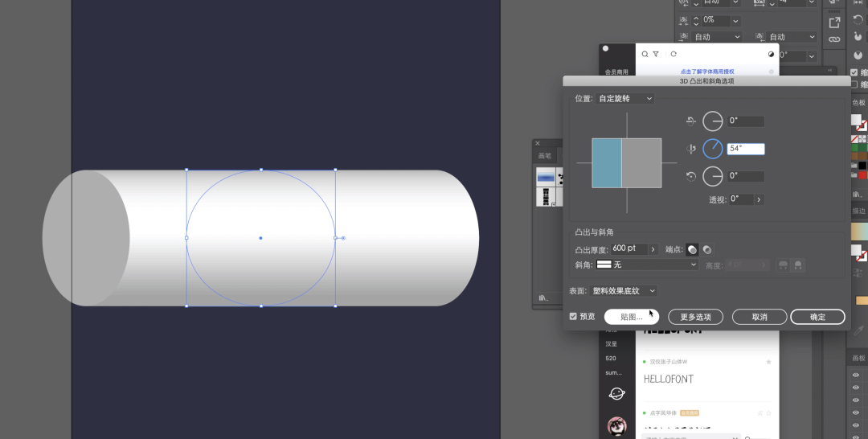Select the solid cap endpoint icon
The height and width of the screenshot is (439, 868).
(693, 249)
